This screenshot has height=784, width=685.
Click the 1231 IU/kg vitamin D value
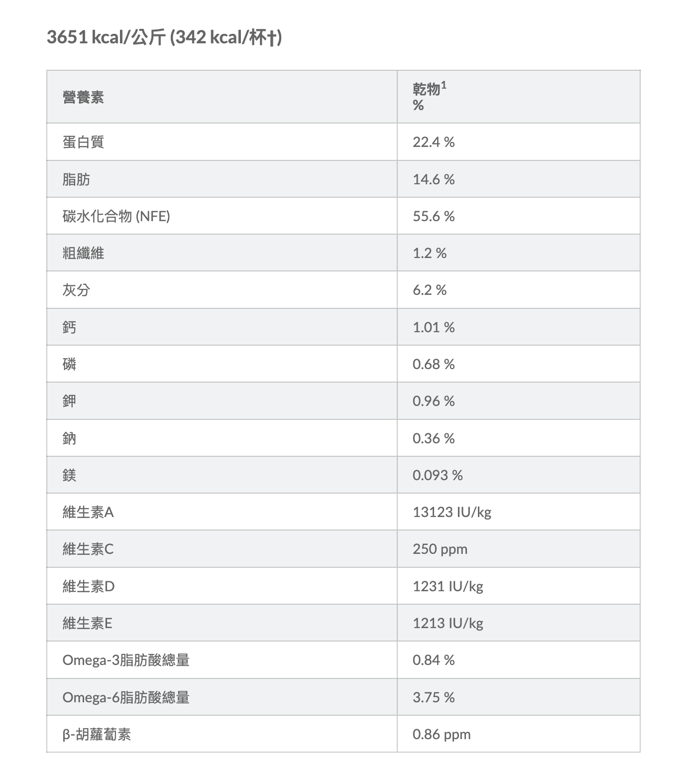tap(448, 586)
